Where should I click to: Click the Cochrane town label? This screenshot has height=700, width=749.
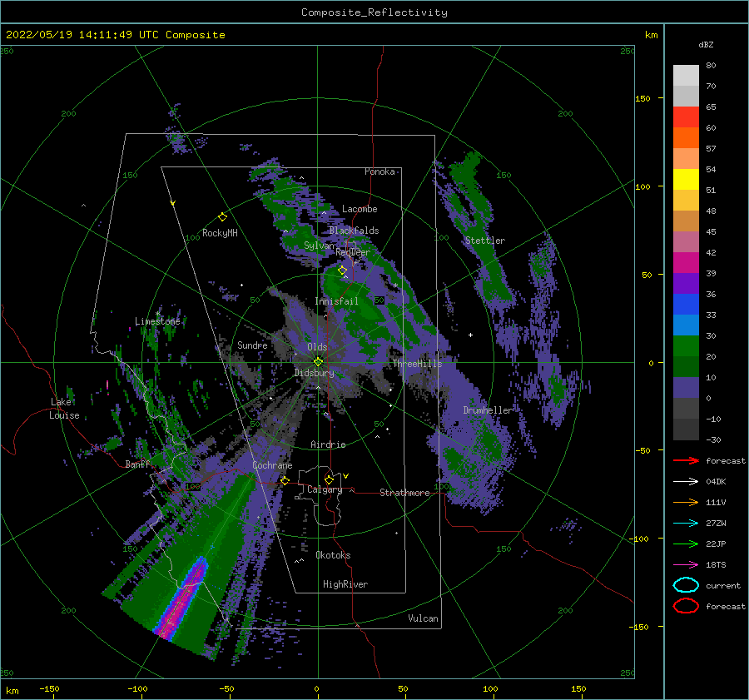click(272, 465)
